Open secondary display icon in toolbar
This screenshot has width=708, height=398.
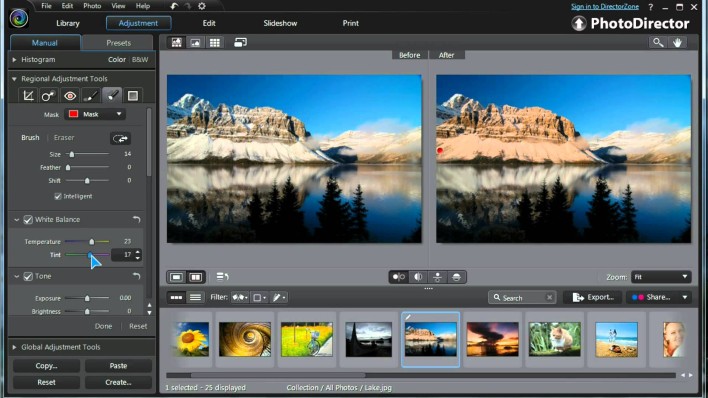[x=240, y=42]
